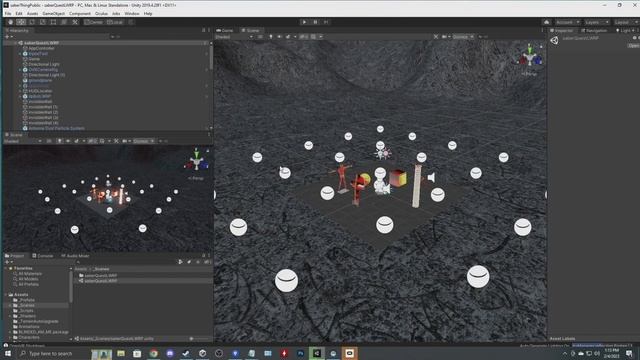Image resolution: width=640 pixels, height=360 pixels.
Task: Open the Window menu
Action: pos(131,13)
